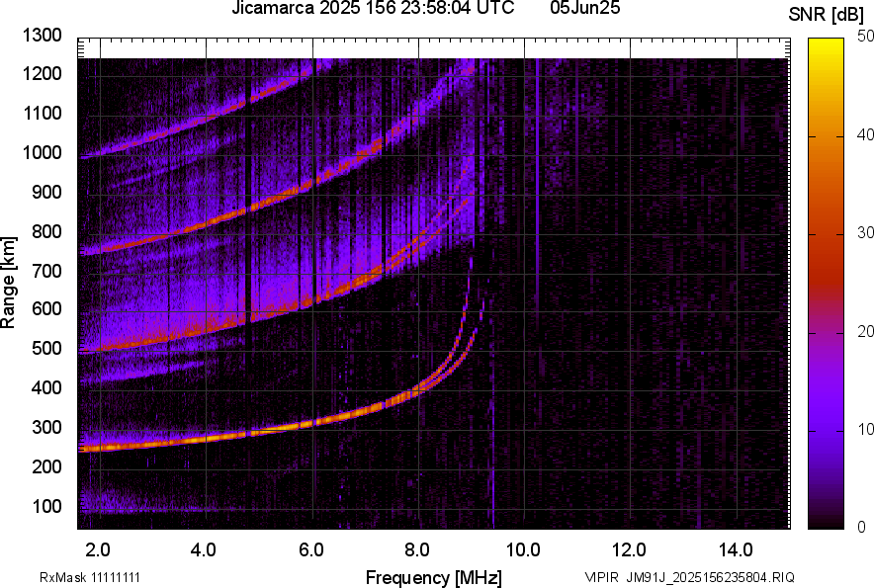Click the colorbar tick value 10
This screenshot has height=588, width=874.
[x=865, y=430]
